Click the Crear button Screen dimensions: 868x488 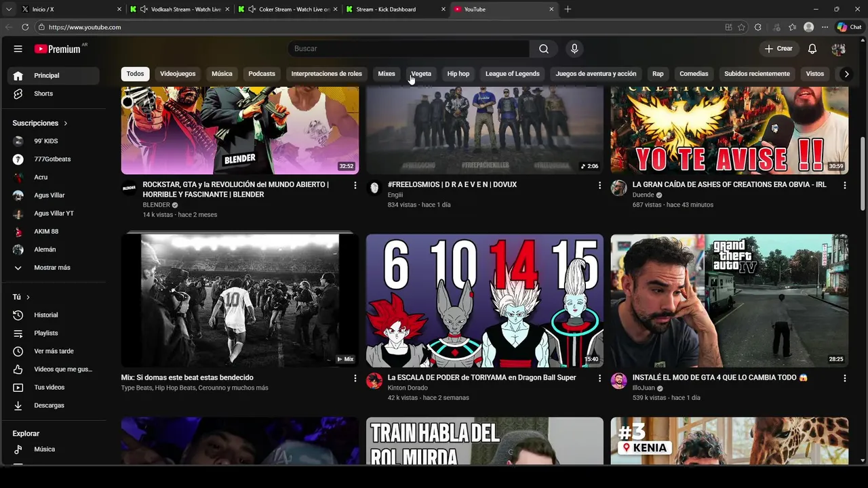pos(778,49)
